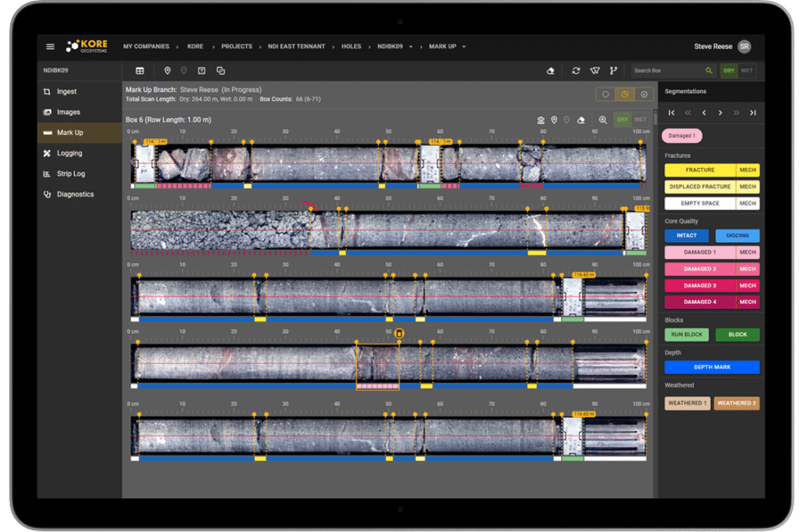Click the eraser icon in top toolbar

551,70
